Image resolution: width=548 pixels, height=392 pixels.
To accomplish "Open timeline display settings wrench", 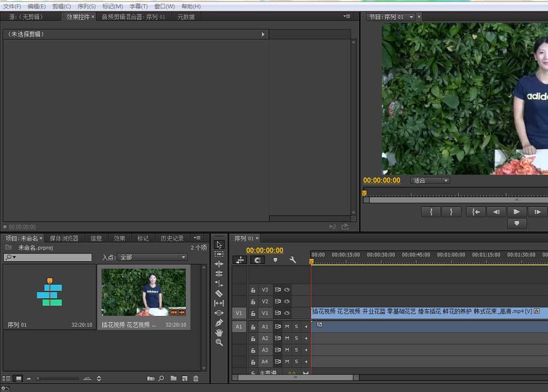I will coord(293,260).
